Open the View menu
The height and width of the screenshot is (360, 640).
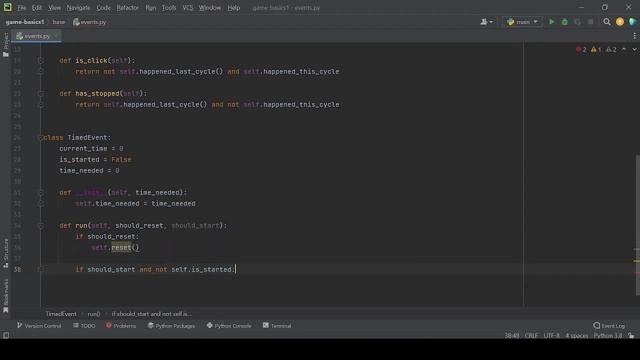[54, 8]
